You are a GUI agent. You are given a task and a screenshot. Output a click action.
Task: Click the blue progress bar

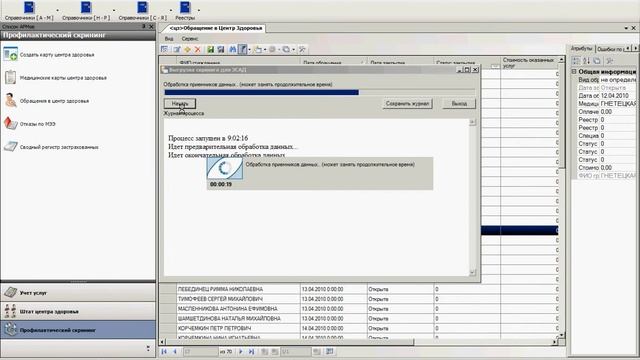(x=262, y=93)
